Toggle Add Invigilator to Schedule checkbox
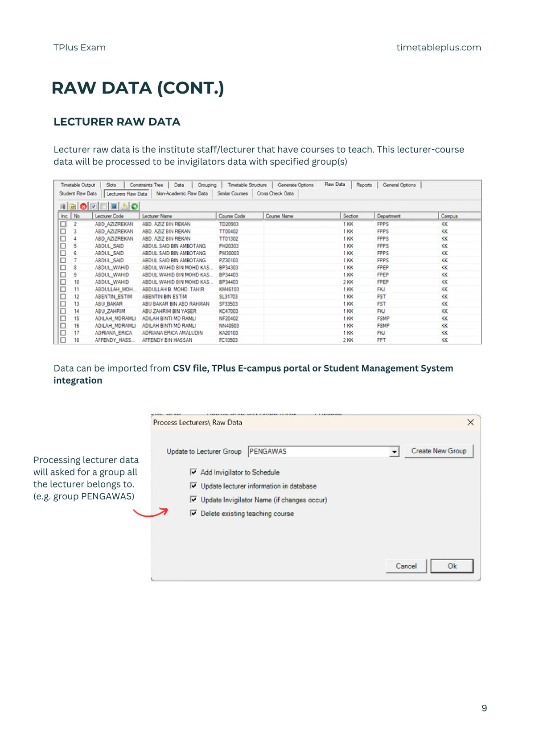This screenshot has width=535, height=756. 193,472
